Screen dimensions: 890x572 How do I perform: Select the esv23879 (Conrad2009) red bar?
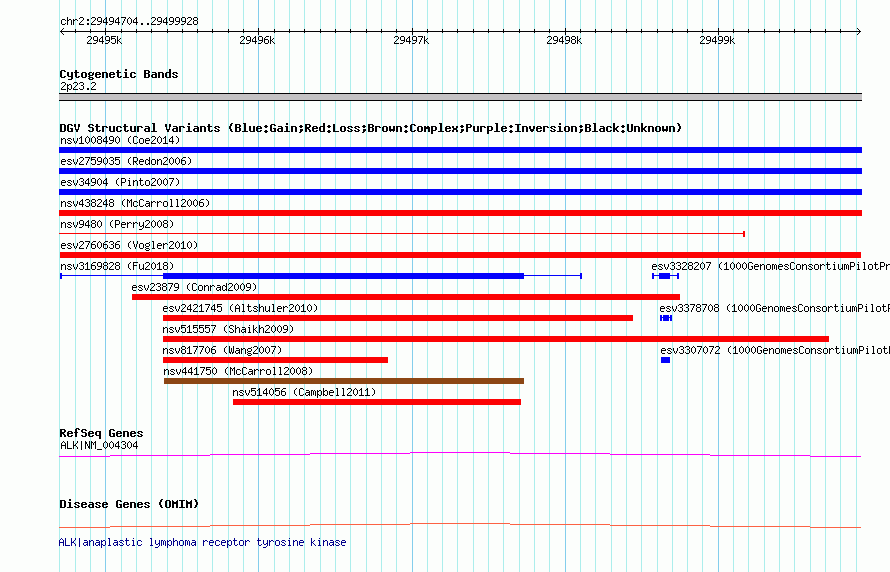pyautogui.click(x=406, y=297)
